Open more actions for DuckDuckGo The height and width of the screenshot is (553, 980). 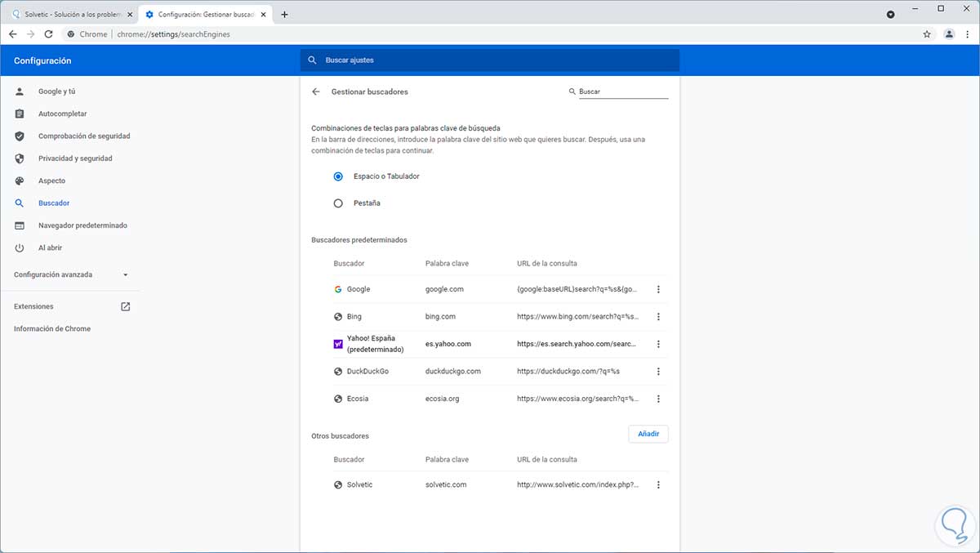(658, 372)
